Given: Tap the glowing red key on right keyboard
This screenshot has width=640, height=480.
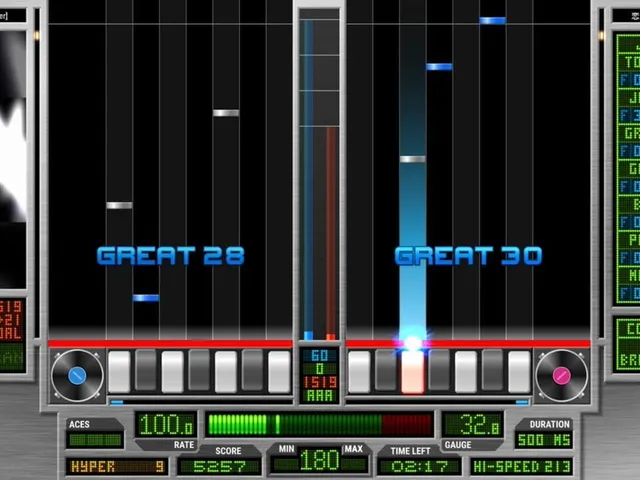Looking at the screenshot, I should 412,372.
